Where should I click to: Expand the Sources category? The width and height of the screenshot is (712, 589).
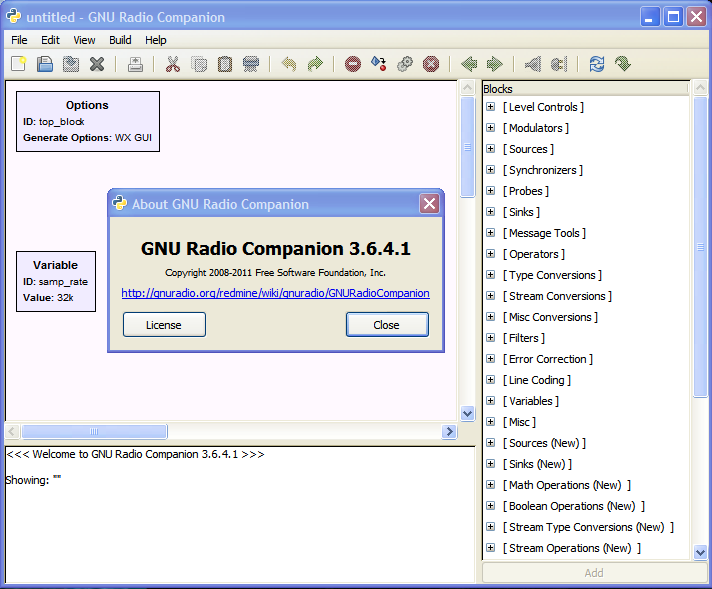(x=490, y=148)
